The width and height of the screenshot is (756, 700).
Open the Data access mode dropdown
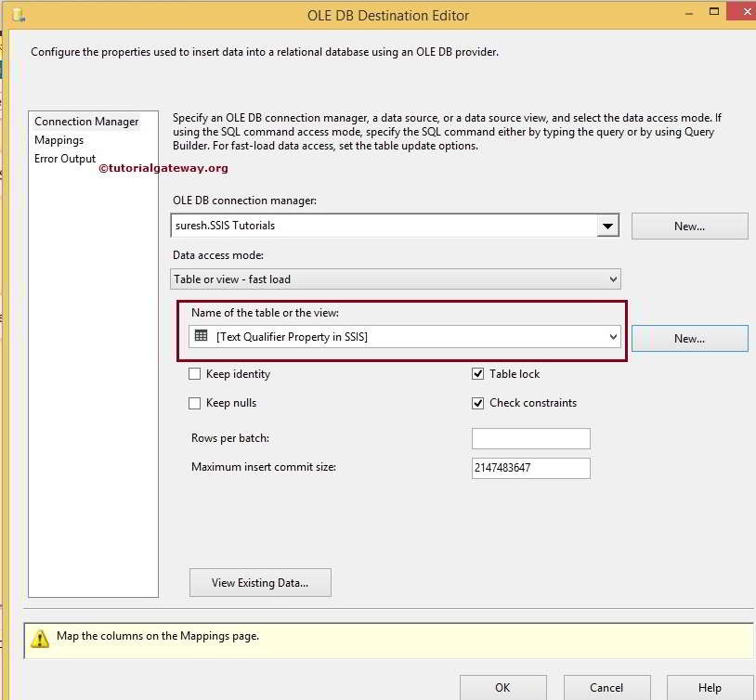(x=611, y=279)
